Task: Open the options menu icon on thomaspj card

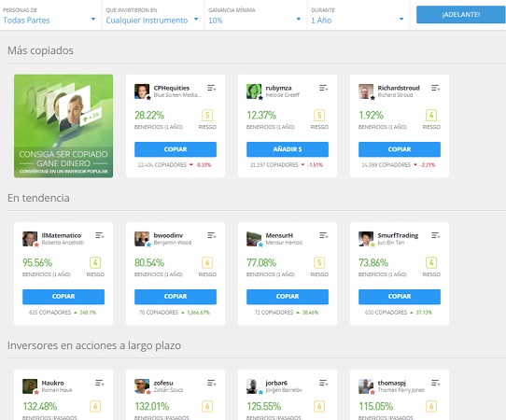Action: [x=436, y=383]
